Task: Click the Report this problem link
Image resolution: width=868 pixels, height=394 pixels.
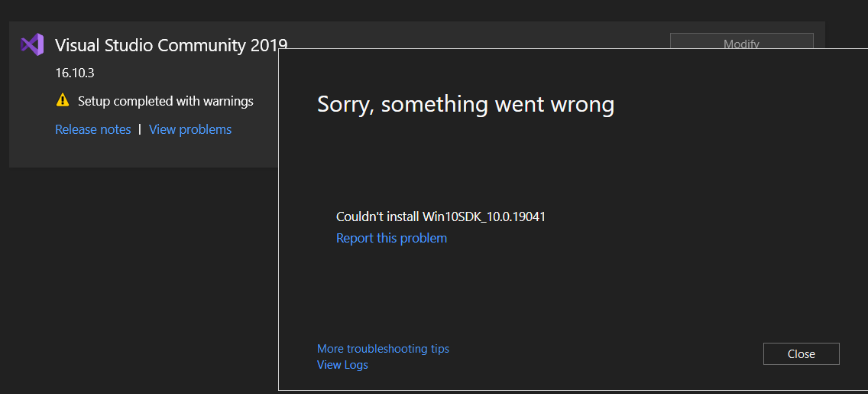Action: [391, 238]
